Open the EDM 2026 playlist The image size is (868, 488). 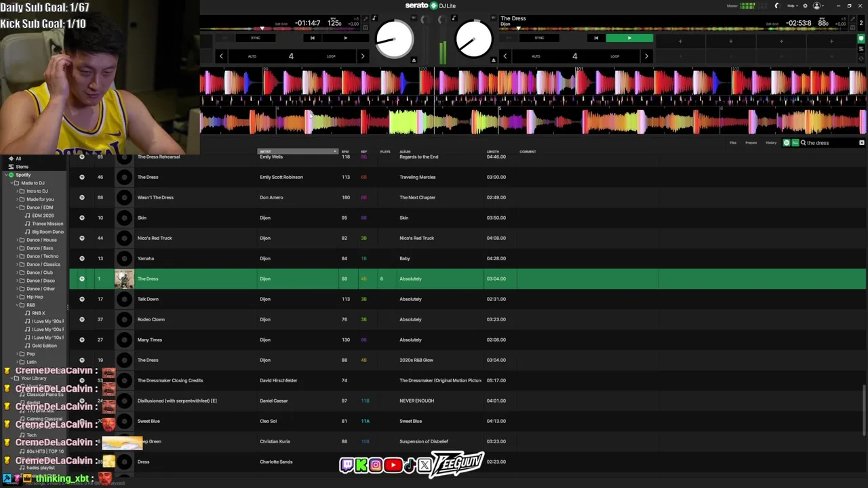coord(43,216)
